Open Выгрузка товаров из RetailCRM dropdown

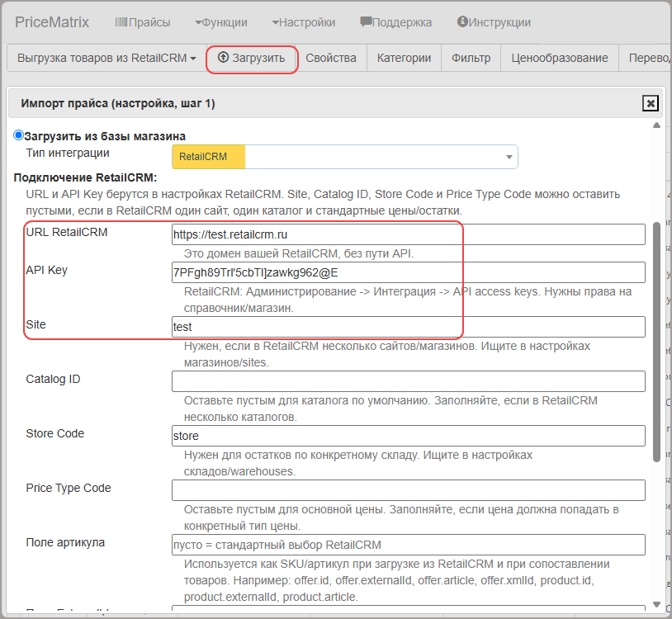(106, 58)
